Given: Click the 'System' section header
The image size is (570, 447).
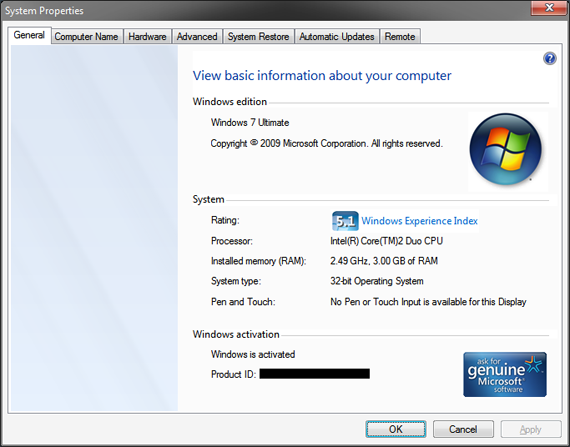Looking at the screenshot, I should 208,200.
